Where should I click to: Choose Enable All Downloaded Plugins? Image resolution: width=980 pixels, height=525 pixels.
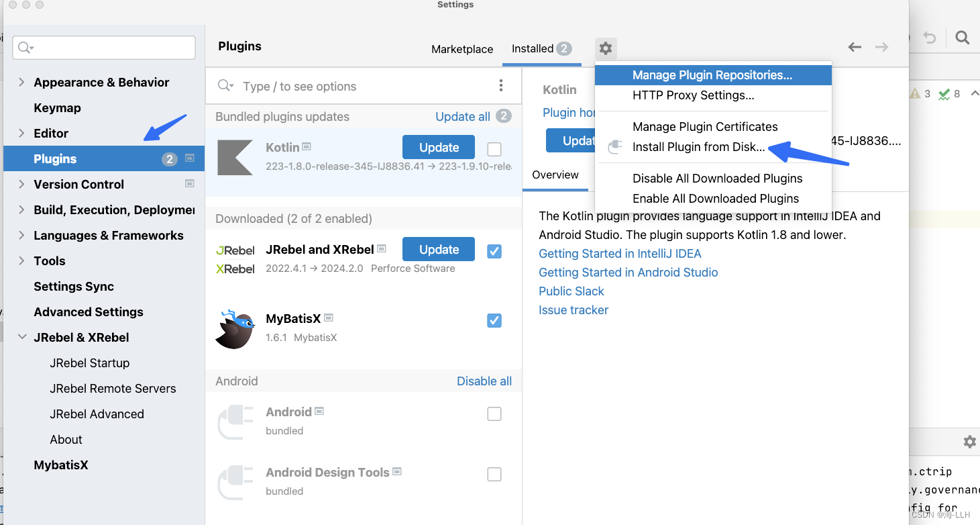713,199
